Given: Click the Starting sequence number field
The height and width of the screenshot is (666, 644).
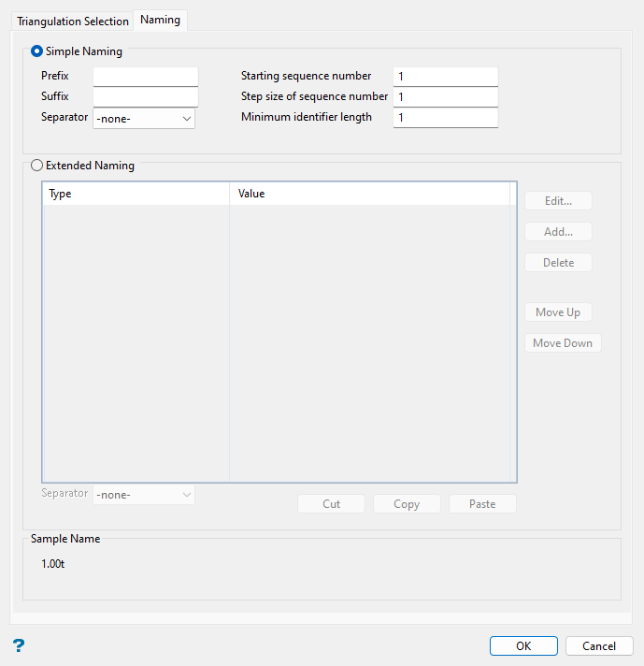Looking at the screenshot, I should (445, 76).
